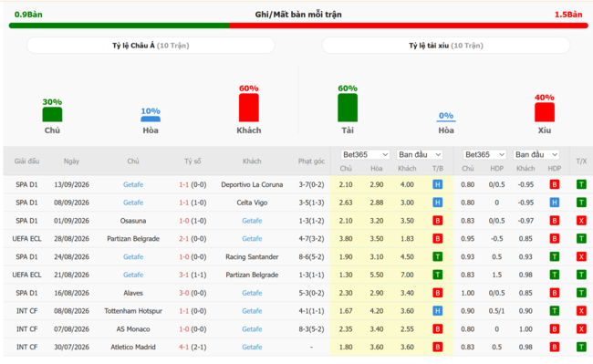Open Getafe link in Atletico Madrid row
Image resolution: width=593 pixels, height=364 pixels.
pyautogui.click(x=252, y=347)
